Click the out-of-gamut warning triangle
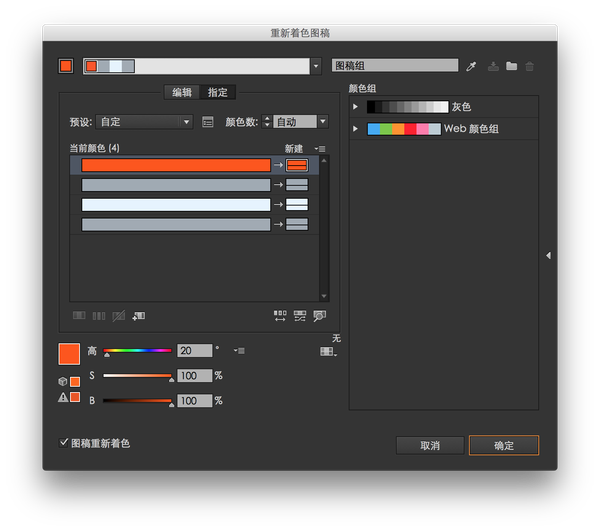Viewport: 600px width, 531px height. point(63,397)
